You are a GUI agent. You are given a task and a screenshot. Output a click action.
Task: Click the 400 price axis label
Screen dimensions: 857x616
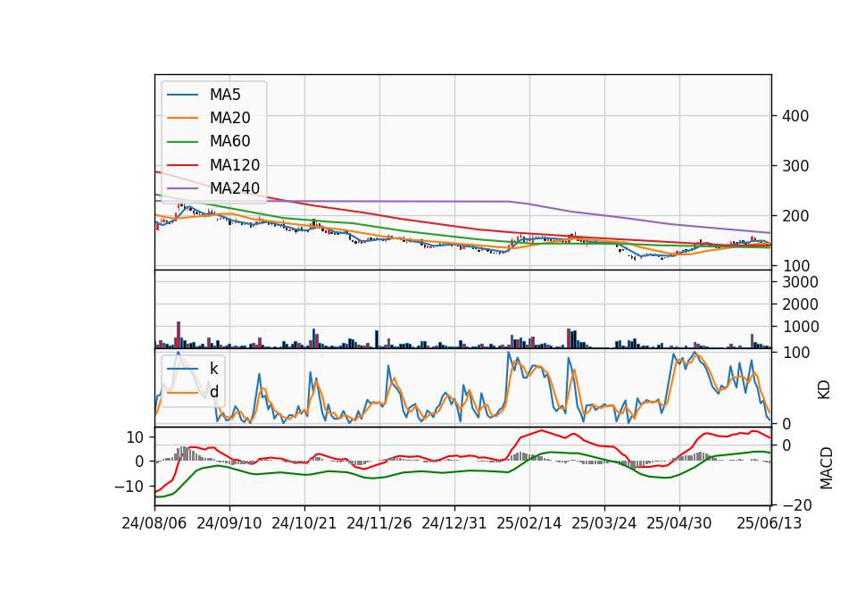[795, 116]
